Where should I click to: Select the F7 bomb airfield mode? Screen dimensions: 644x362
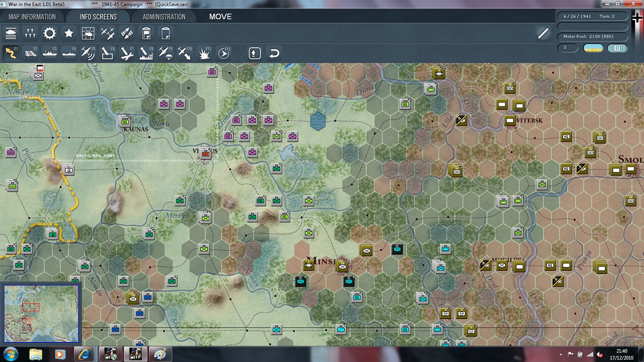[127, 53]
